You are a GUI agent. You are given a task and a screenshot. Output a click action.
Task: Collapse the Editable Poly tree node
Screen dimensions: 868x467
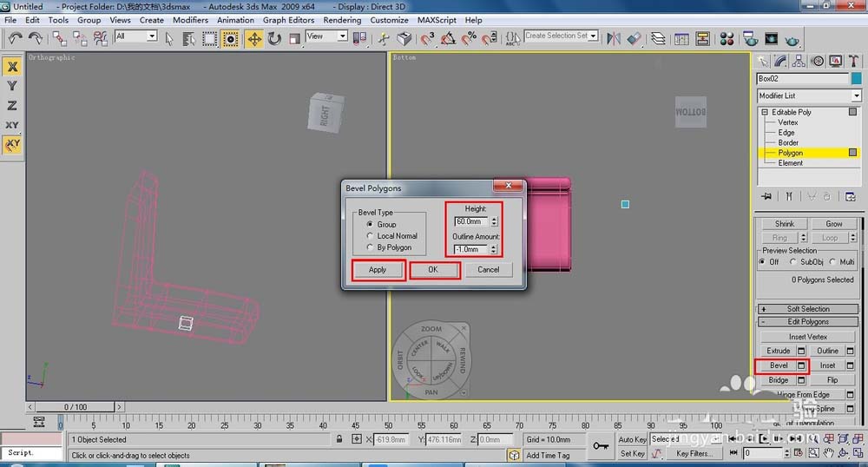tap(765, 112)
